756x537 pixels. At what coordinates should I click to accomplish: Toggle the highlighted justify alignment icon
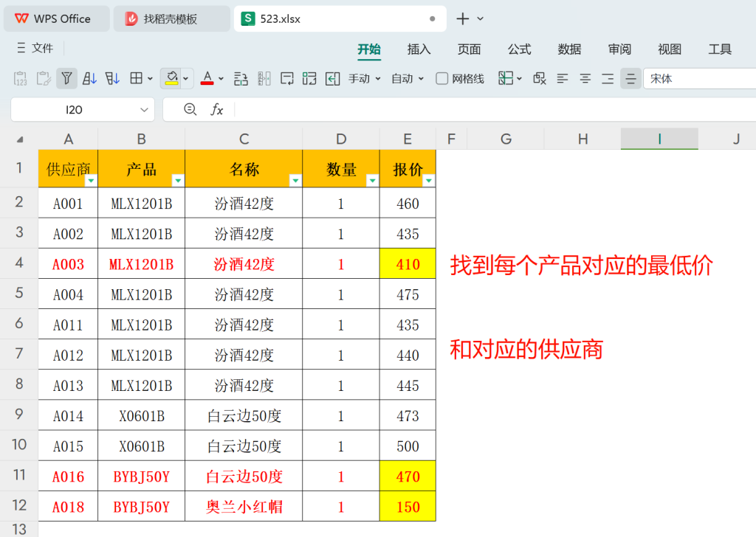tap(630, 78)
